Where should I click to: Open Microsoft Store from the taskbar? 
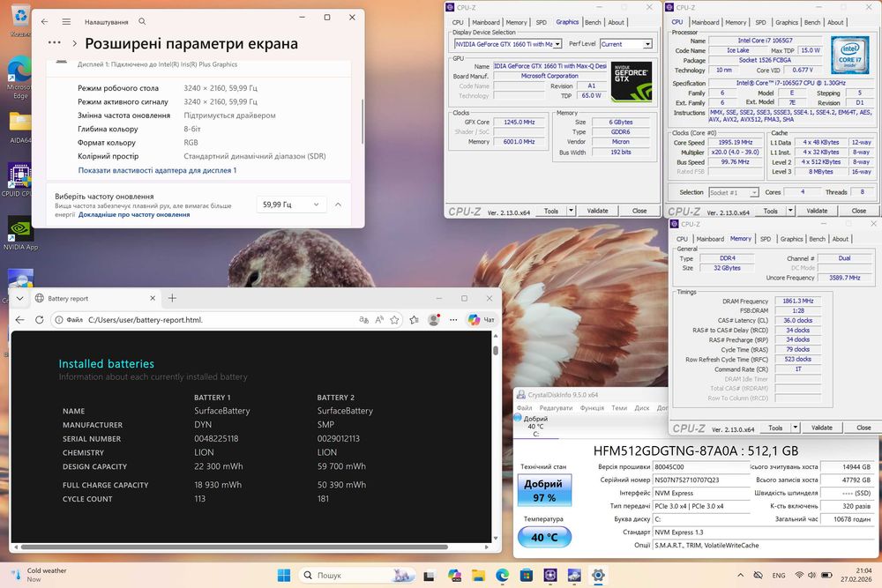(527, 575)
